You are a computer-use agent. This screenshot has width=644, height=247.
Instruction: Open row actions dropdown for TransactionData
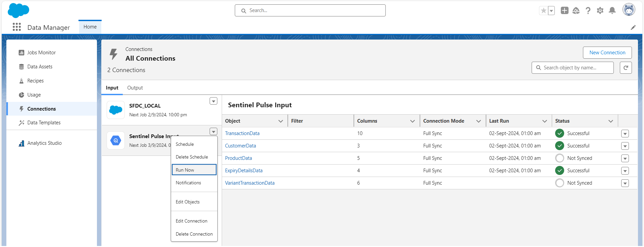click(x=625, y=134)
